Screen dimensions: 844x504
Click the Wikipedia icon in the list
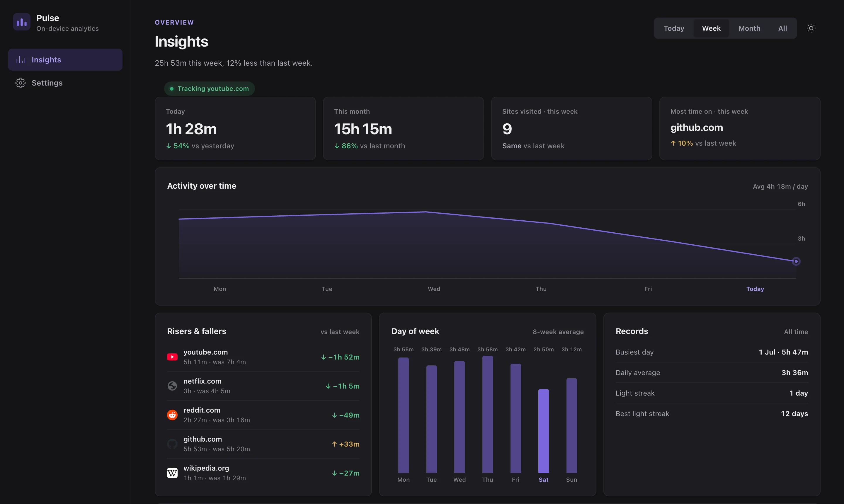(x=172, y=473)
